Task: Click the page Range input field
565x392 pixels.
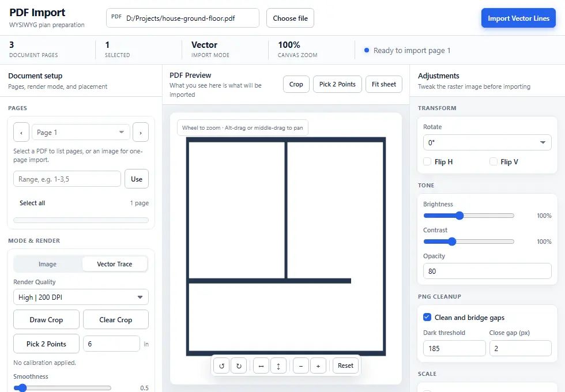Action: tap(67, 179)
